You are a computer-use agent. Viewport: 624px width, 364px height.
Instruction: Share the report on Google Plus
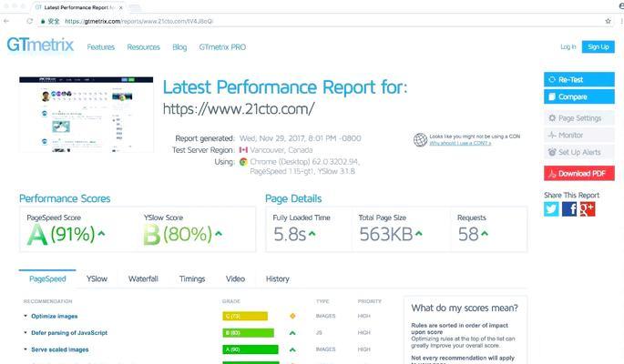(x=588, y=209)
